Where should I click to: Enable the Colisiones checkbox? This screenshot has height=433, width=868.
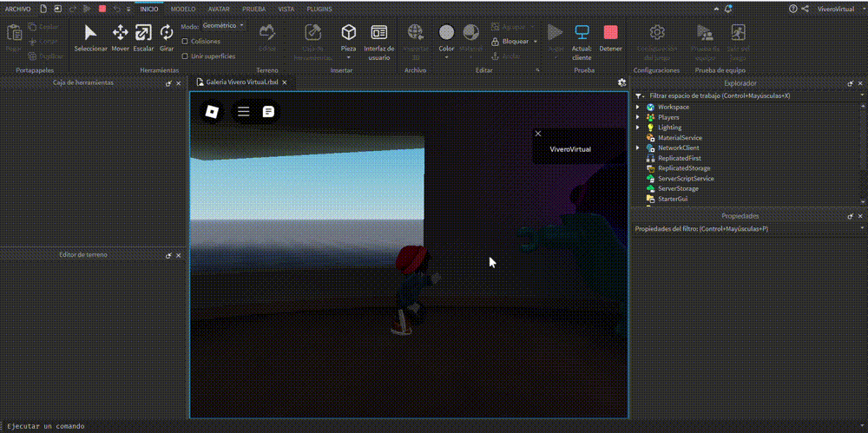185,41
